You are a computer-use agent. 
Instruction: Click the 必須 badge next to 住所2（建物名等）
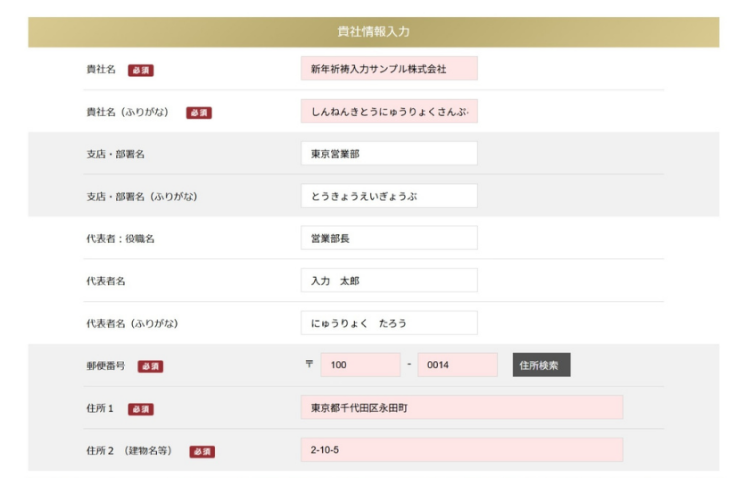coord(201,451)
